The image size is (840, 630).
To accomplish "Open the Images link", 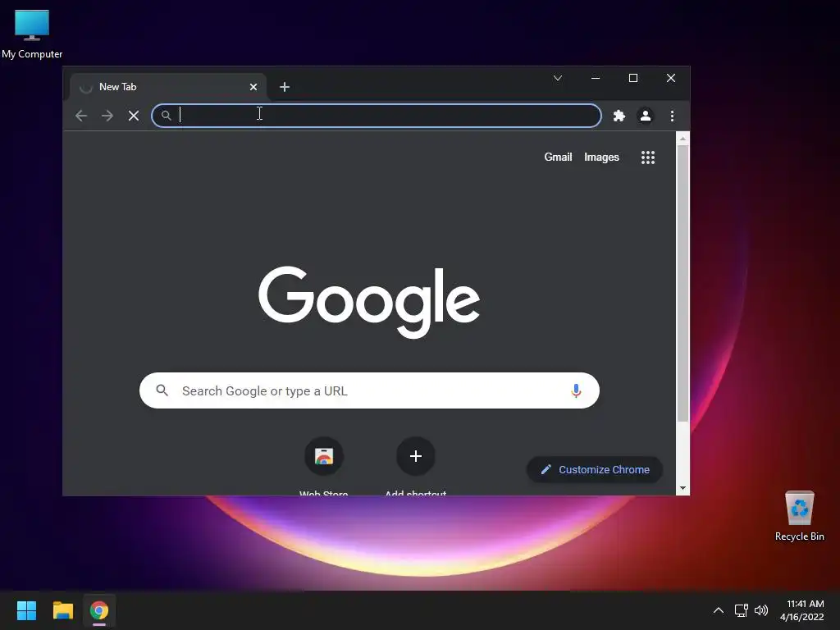I will pyautogui.click(x=601, y=157).
